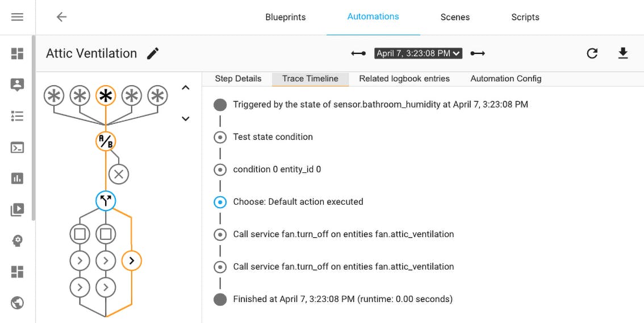This screenshot has height=323, width=644.
Task: Click the hamburger menu icon
Action: [x=17, y=17]
